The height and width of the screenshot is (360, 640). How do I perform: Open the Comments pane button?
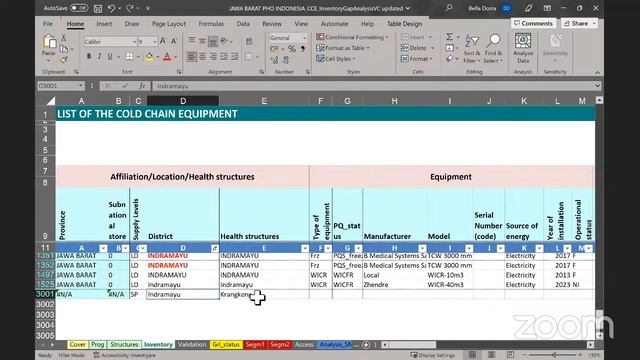[533, 23]
